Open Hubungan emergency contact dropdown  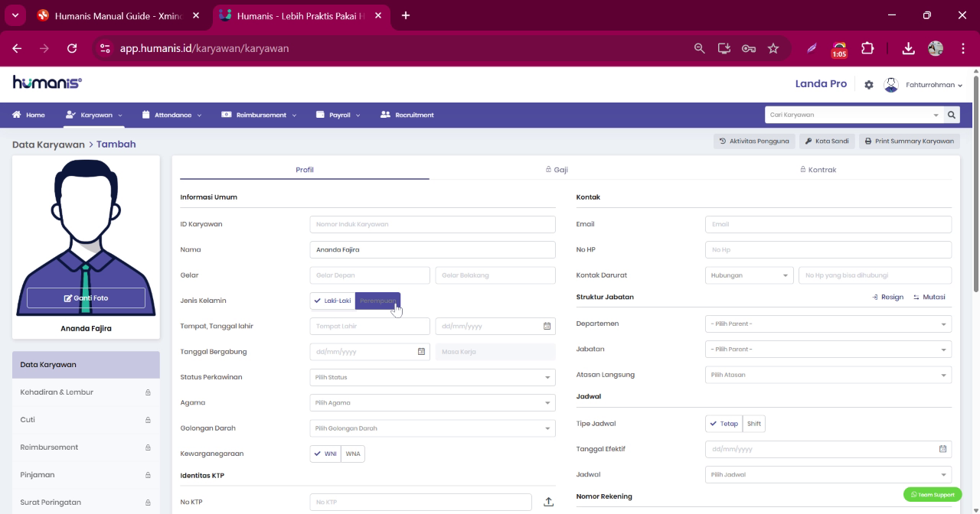coord(749,275)
